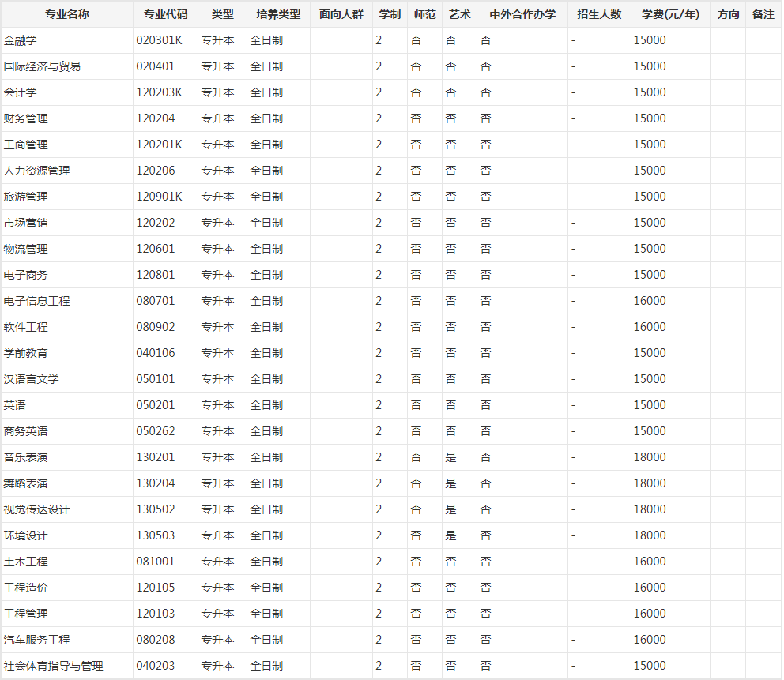Click the 专业代码 column header
The width and height of the screenshot is (784, 680).
click(x=165, y=14)
